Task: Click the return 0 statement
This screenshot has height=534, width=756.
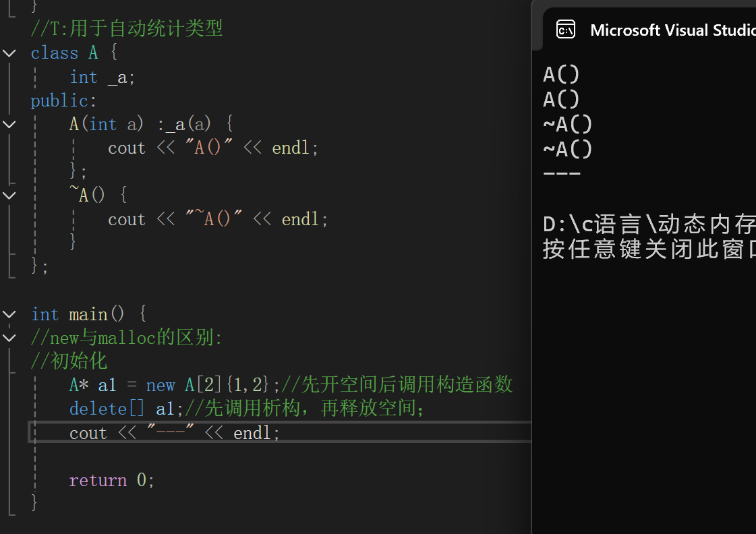Action: [110, 479]
